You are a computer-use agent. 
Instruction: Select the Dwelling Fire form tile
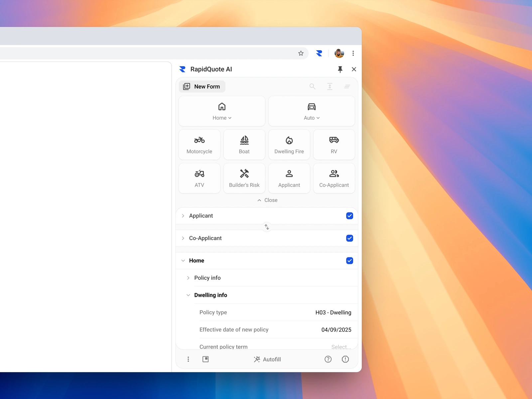coord(289,145)
